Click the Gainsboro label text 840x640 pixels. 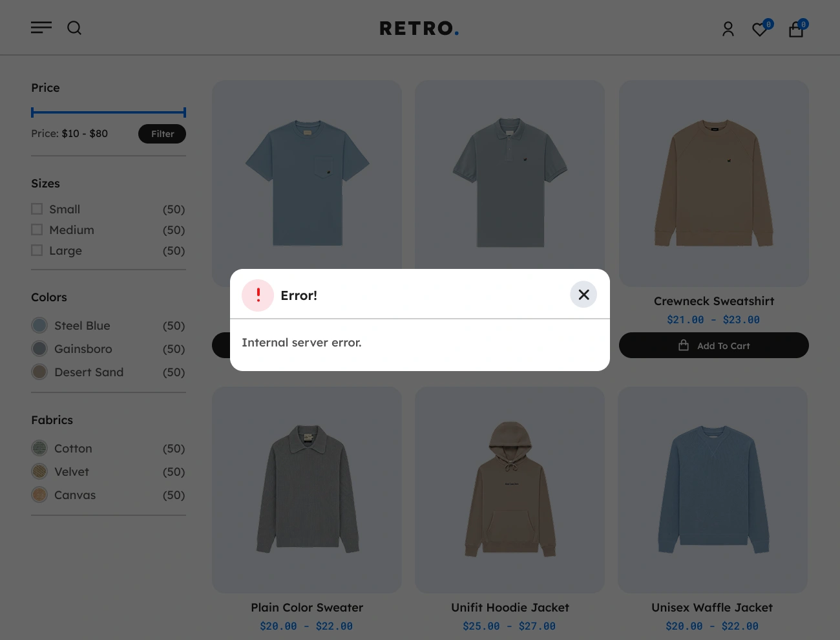83,349
